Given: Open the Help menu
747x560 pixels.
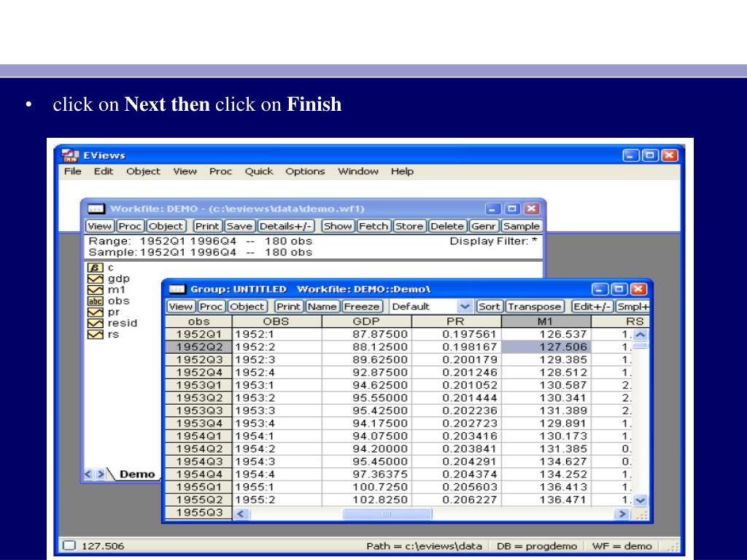Looking at the screenshot, I should coord(402,171).
